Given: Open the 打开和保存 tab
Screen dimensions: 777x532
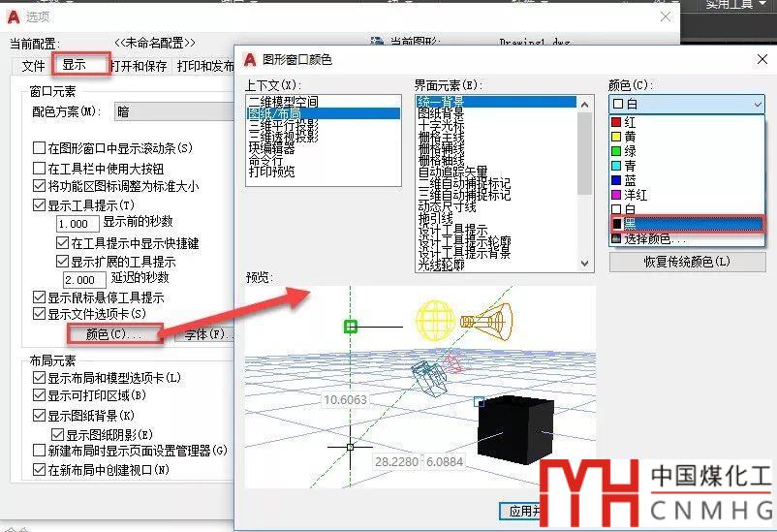Looking at the screenshot, I should point(139,66).
